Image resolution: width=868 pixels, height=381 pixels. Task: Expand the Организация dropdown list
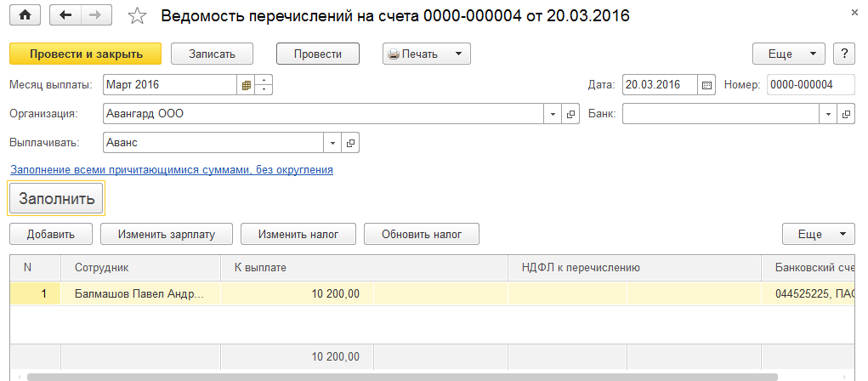(x=553, y=114)
